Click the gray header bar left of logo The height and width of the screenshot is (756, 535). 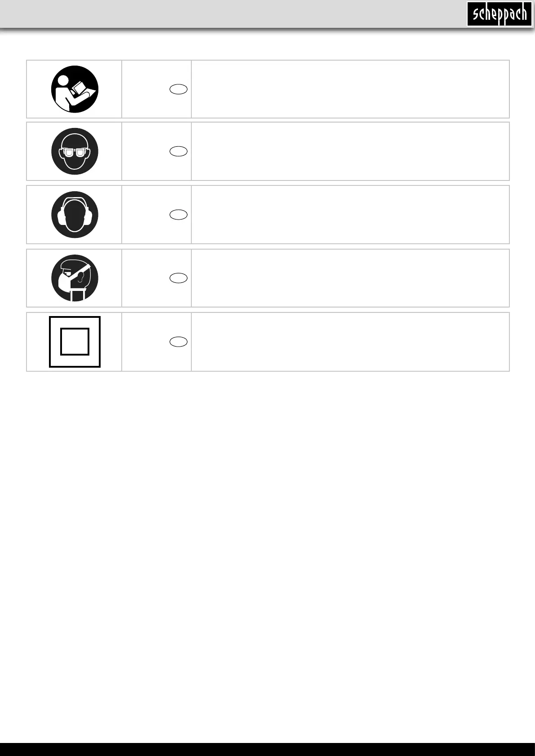coord(225,14)
